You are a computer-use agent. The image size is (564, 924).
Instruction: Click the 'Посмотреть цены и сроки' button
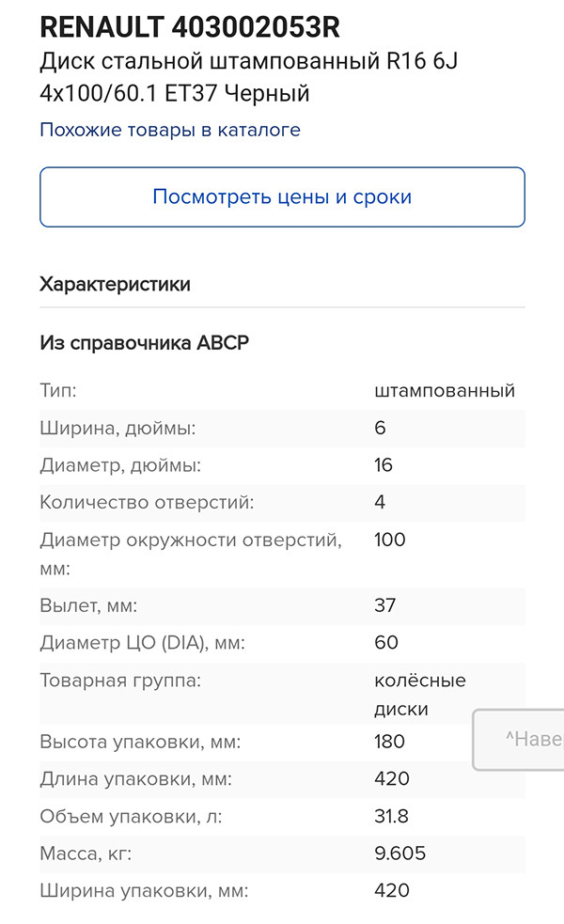(x=281, y=196)
